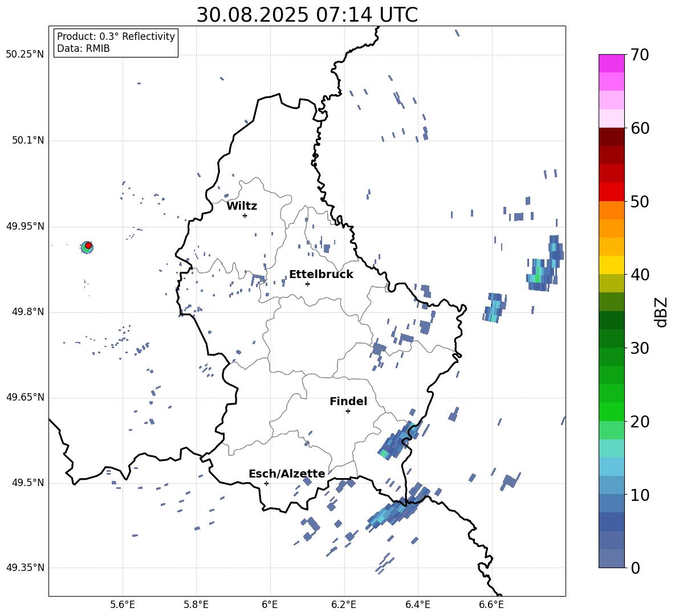The height and width of the screenshot is (616, 675).
Task: Click the 30 tick label on colorbar
Action: coord(640,348)
